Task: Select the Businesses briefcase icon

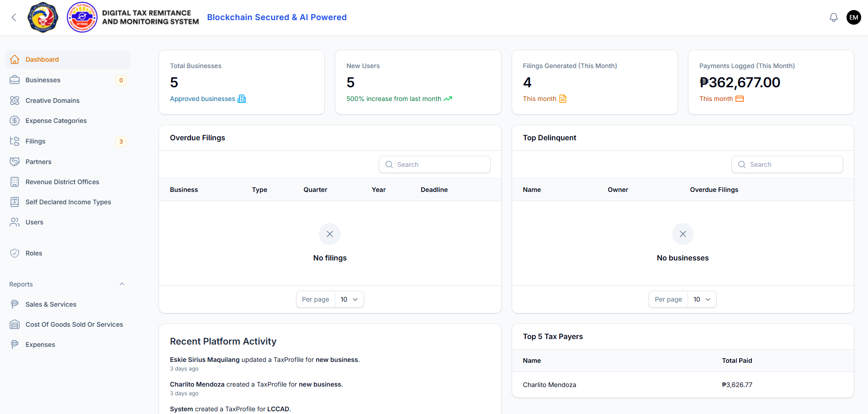Action: point(15,80)
